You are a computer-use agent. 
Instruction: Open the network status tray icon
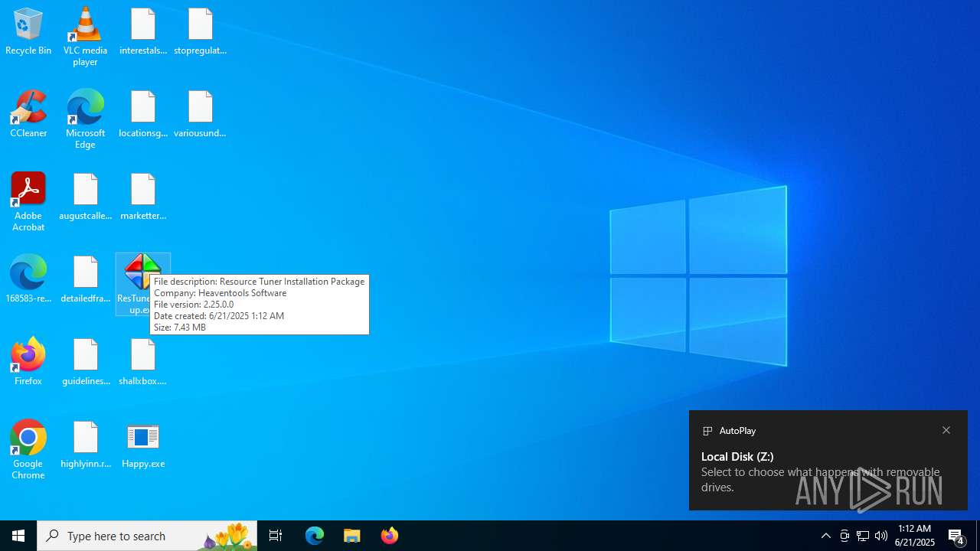[863, 536]
